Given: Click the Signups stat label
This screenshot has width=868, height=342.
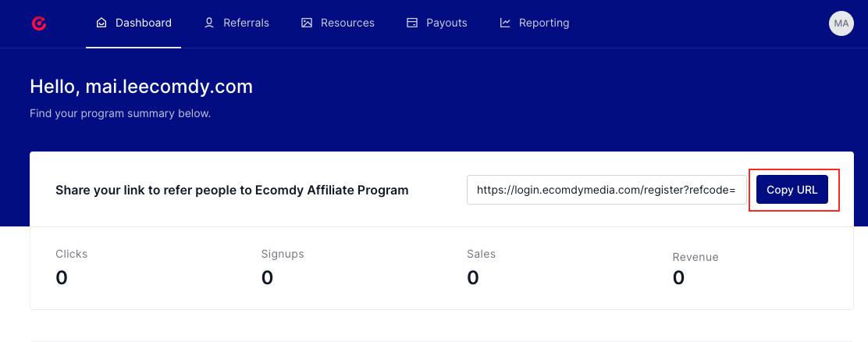Looking at the screenshot, I should click(x=283, y=254).
